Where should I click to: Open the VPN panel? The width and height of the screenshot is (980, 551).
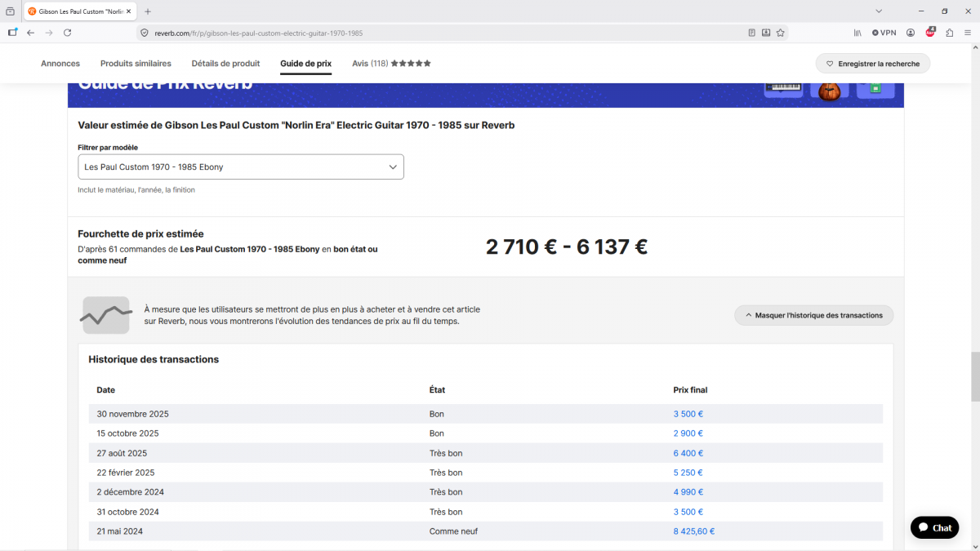884,33
